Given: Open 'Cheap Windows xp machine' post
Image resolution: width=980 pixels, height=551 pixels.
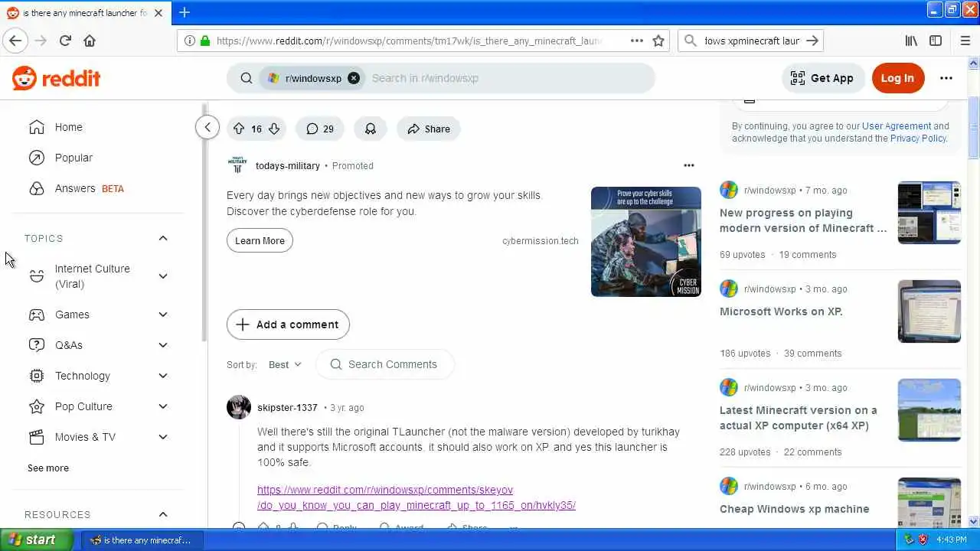Looking at the screenshot, I should pos(794,509).
